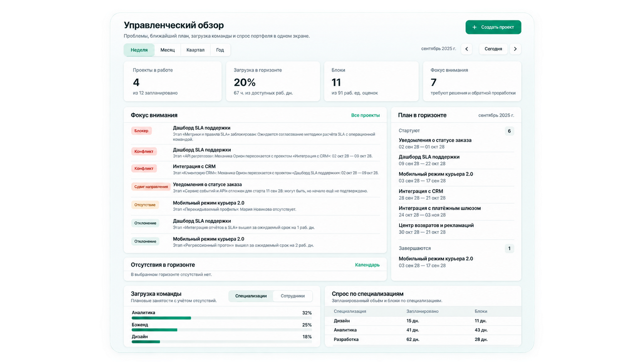
Task: Select the 'Неделя' period tab
Action: click(139, 50)
